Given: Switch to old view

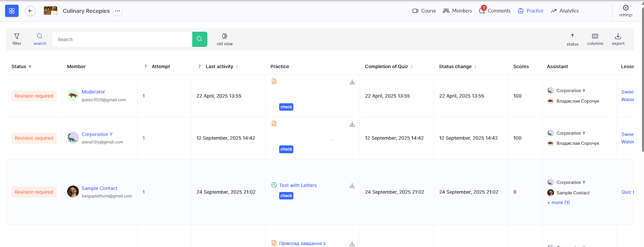Looking at the screenshot, I should pos(225,39).
